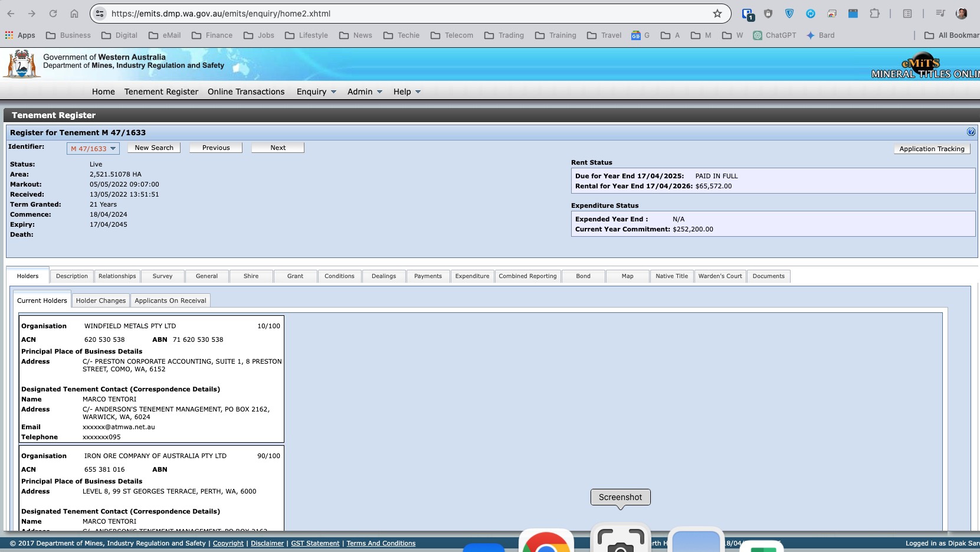Open the Terms And Conditions footer link

pyautogui.click(x=381, y=543)
